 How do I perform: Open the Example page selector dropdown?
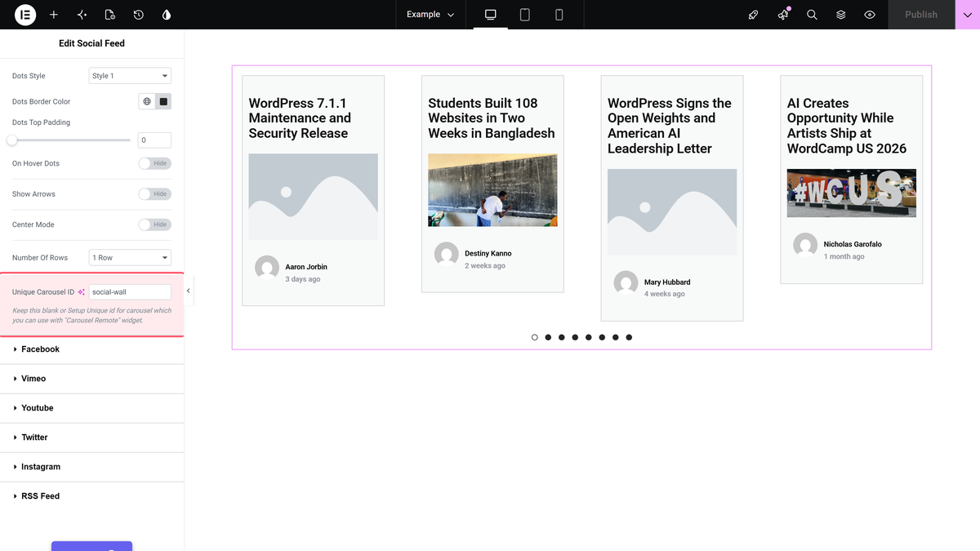tap(430, 15)
